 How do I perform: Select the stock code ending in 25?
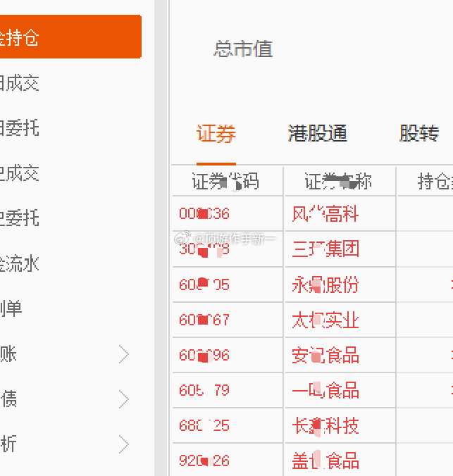(x=204, y=425)
